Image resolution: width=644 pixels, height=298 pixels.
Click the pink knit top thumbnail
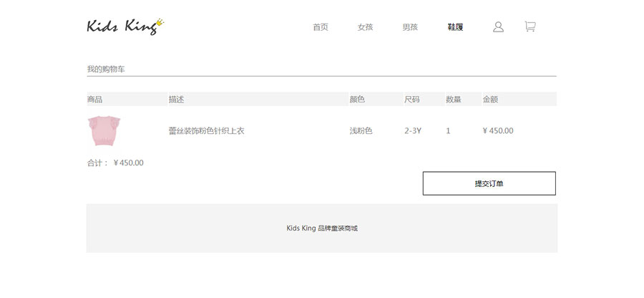coord(104,130)
